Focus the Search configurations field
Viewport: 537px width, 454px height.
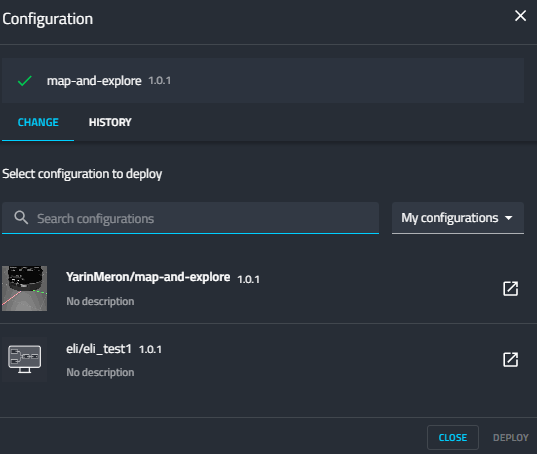(190, 218)
